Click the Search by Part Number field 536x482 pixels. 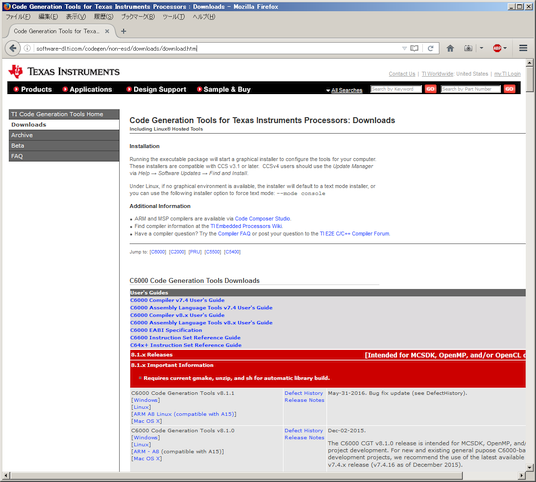471,89
